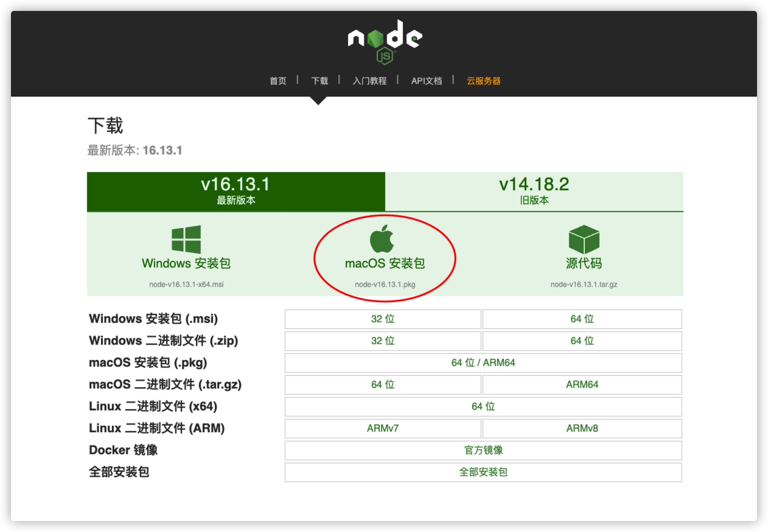
Task: Open the 官方镜像 Docker image link
Action: pyautogui.click(x=483, y=450)
